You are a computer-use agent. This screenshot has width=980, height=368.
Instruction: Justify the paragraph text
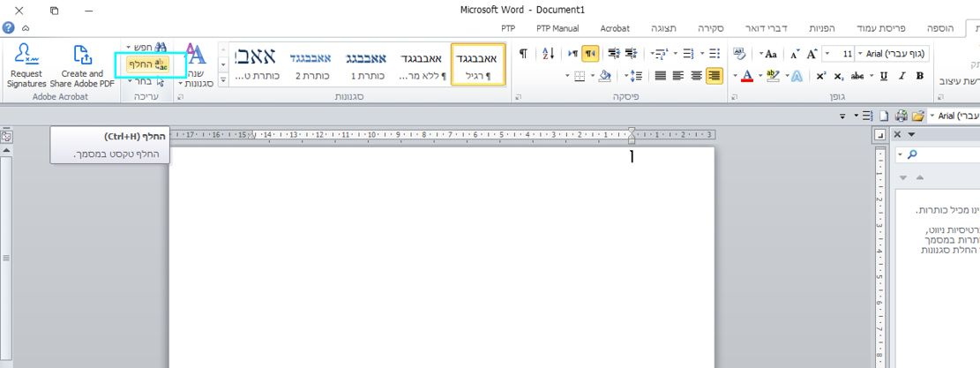[661, 76]
